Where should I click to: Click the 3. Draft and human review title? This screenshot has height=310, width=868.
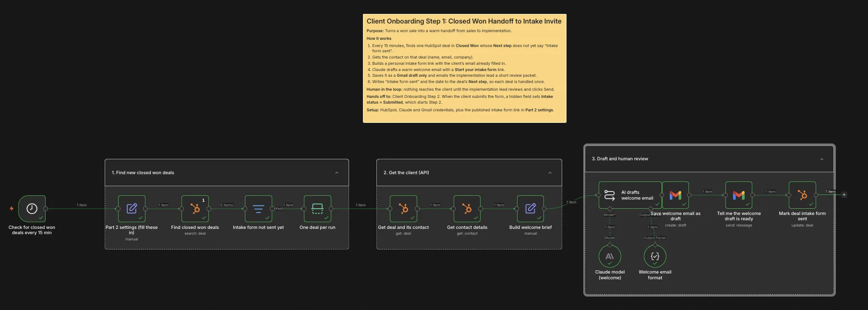tap(620, 159)
